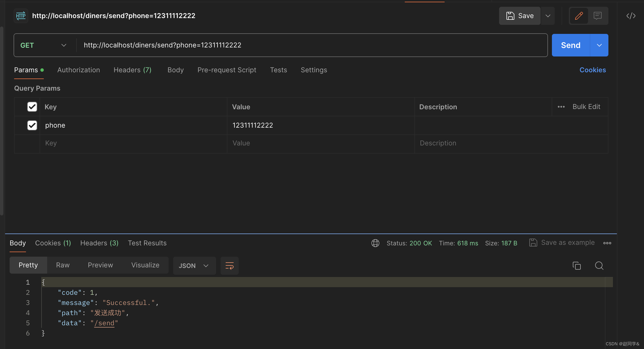Uncheck the phone parameter checkbox
644x349 pixels.
32,125
